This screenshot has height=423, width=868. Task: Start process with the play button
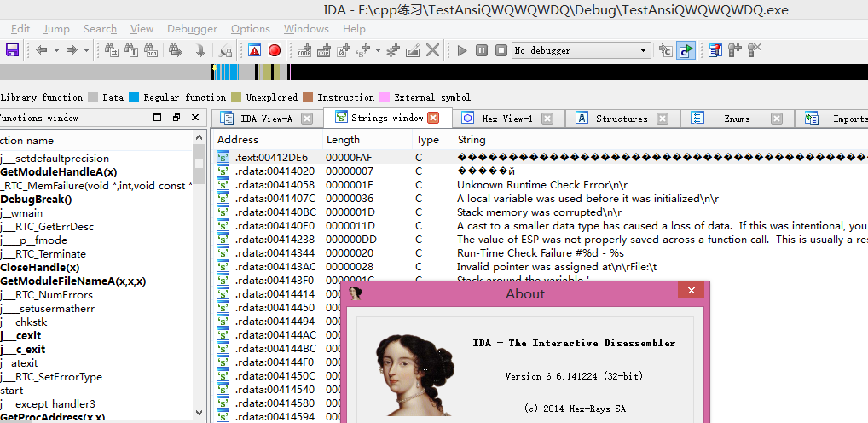point(462,50)
